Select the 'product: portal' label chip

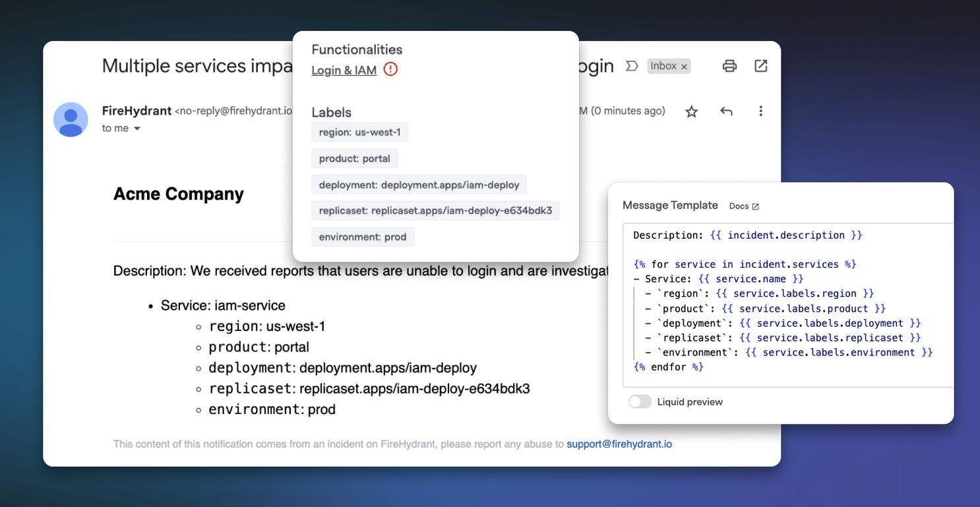tap(354, 158)
